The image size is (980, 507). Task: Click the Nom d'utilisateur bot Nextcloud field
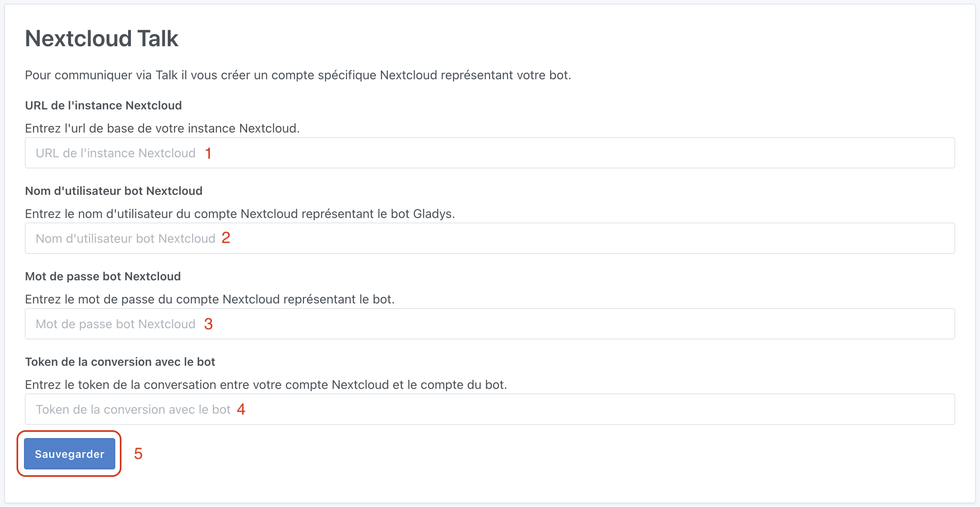[x=490, y=238]
